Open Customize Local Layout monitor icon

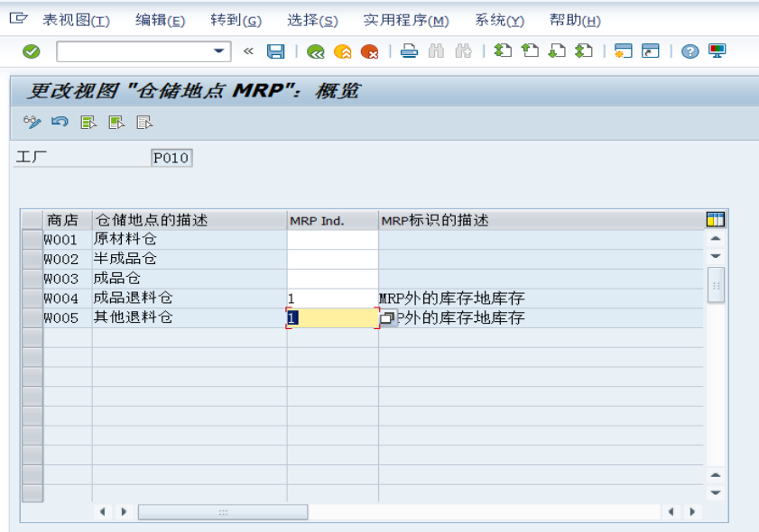pos(717,50)
